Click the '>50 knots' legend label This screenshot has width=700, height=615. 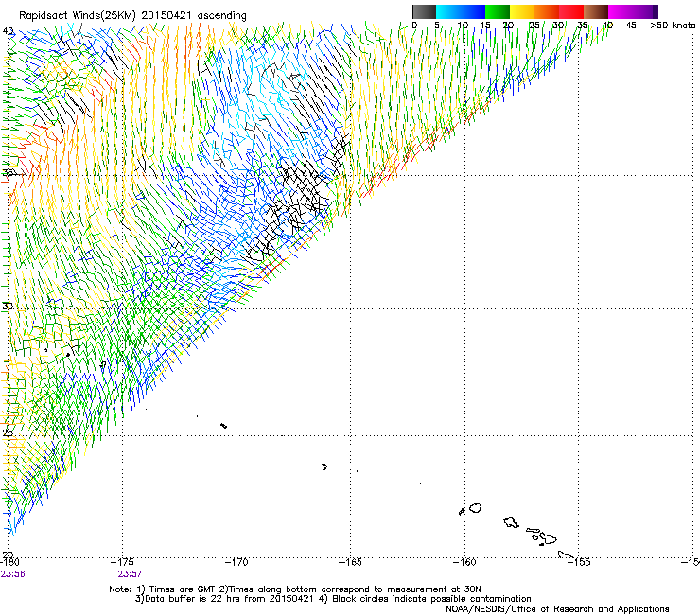point(673,26)
